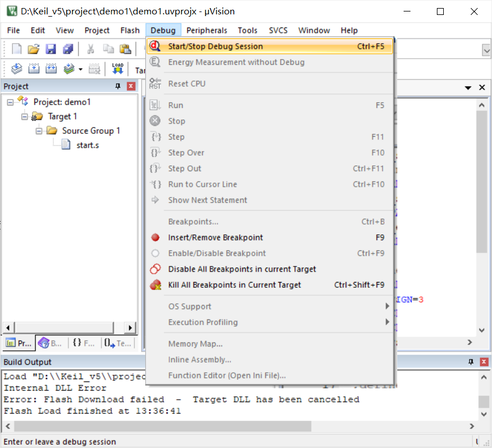Collapse the Target 1 tree node
The width and height of the screenshot is (492, 448).
point(24,116)
